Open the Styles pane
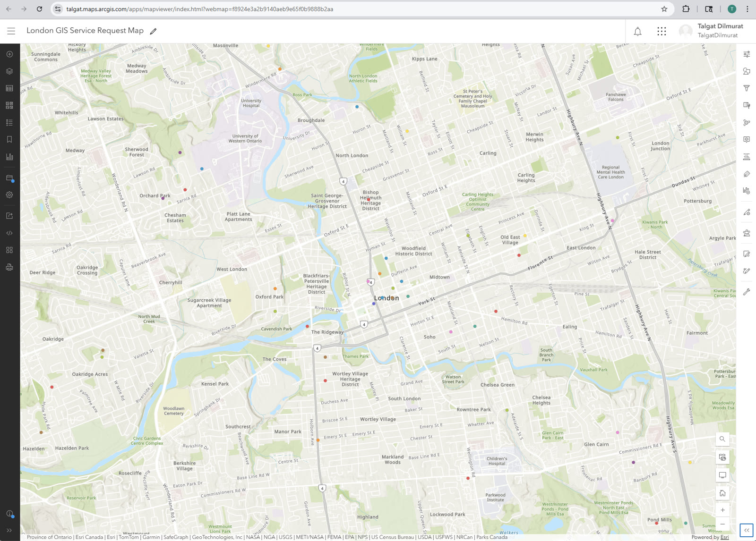The height and width of the screenshot is (541, 756). [747, 71]
